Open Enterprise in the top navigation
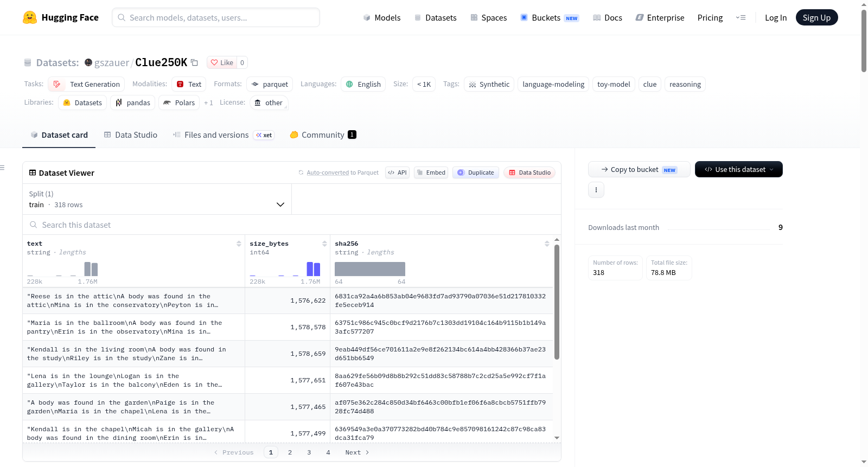Image resolution: width=868 pixels, height=467 pixels. (x=660, y=17)
